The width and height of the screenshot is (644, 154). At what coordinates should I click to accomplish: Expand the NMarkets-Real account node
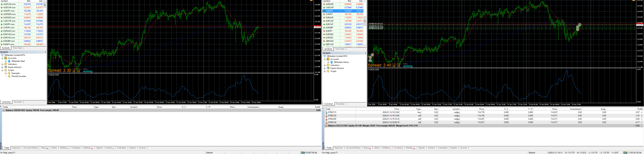tap(6, 61)
